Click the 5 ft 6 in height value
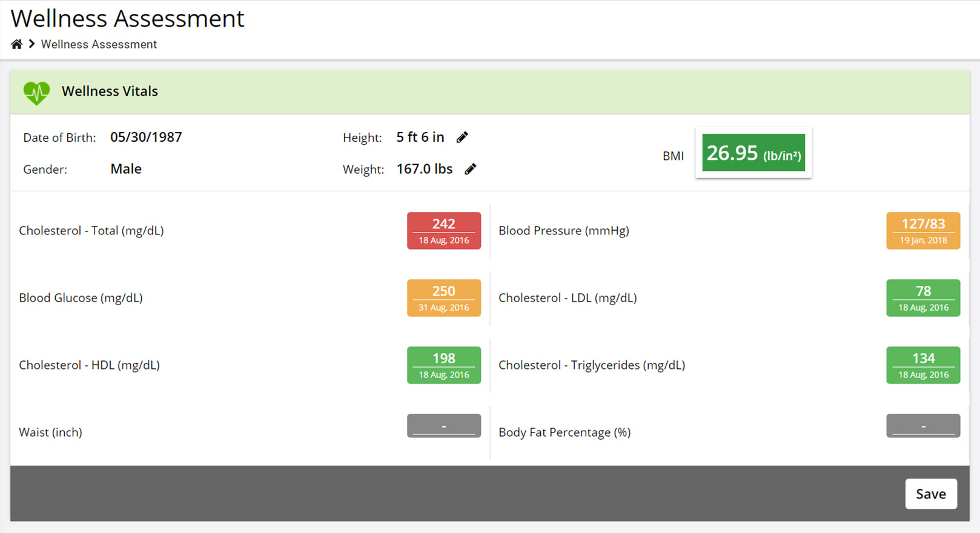Image resolution: width=980 pixels, height=533 pixels. (420, 137)
